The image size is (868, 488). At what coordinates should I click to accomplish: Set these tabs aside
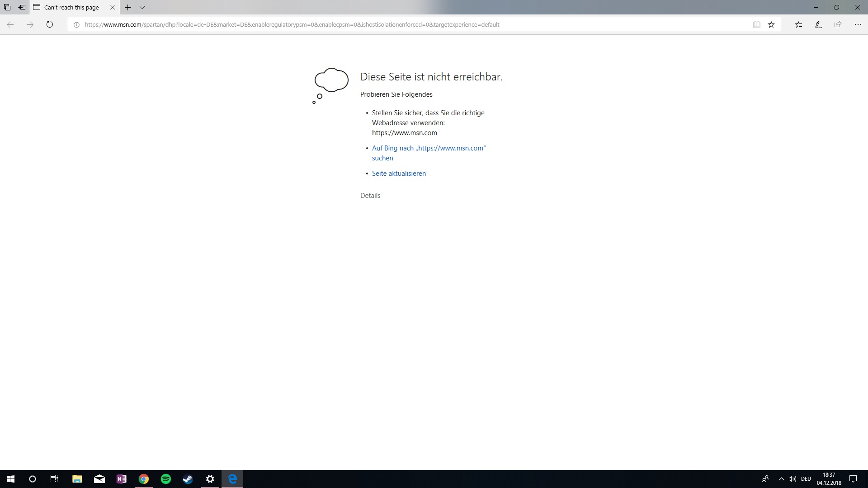click(x=22, y=7)
